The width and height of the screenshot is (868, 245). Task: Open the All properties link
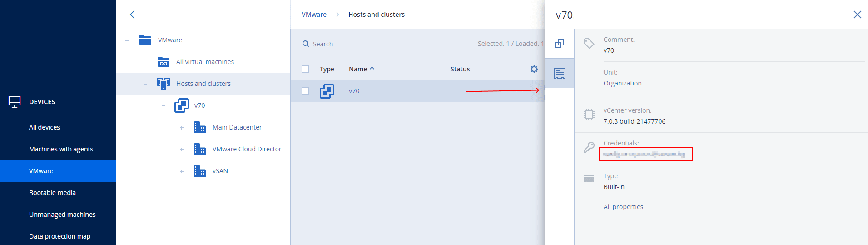point(623,207)
